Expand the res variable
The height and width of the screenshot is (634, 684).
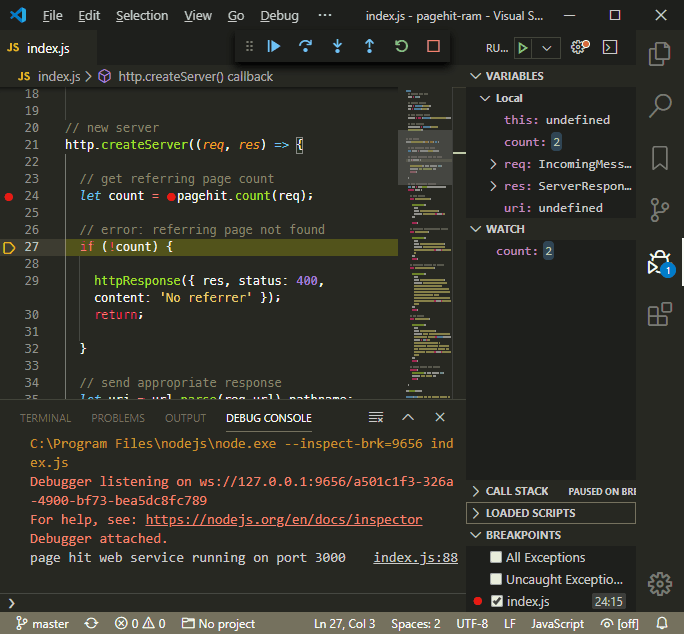point(493,186)
